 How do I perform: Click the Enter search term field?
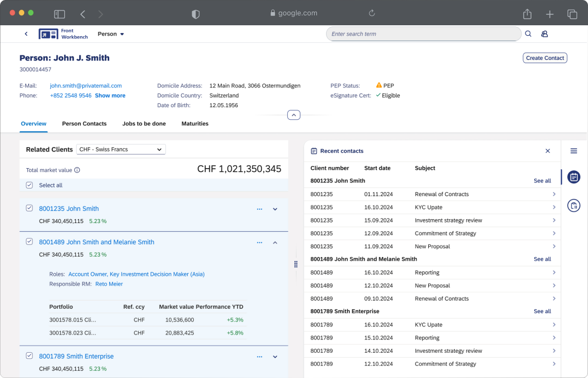click(423, 34)
